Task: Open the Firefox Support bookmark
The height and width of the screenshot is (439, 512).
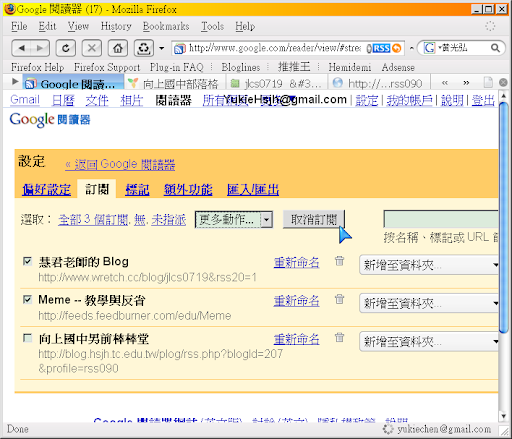Action: pyautogui.click(x=107, y=67)
